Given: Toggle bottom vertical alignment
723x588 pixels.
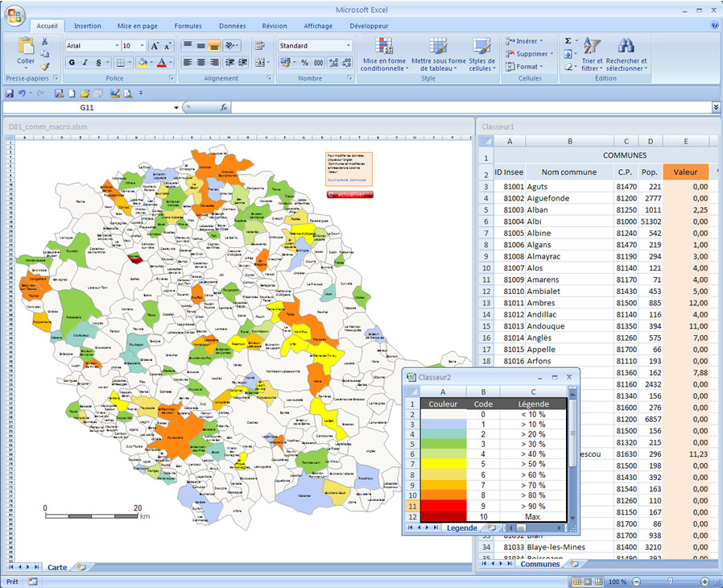Looking at the screenshot, I should point(214,46).
